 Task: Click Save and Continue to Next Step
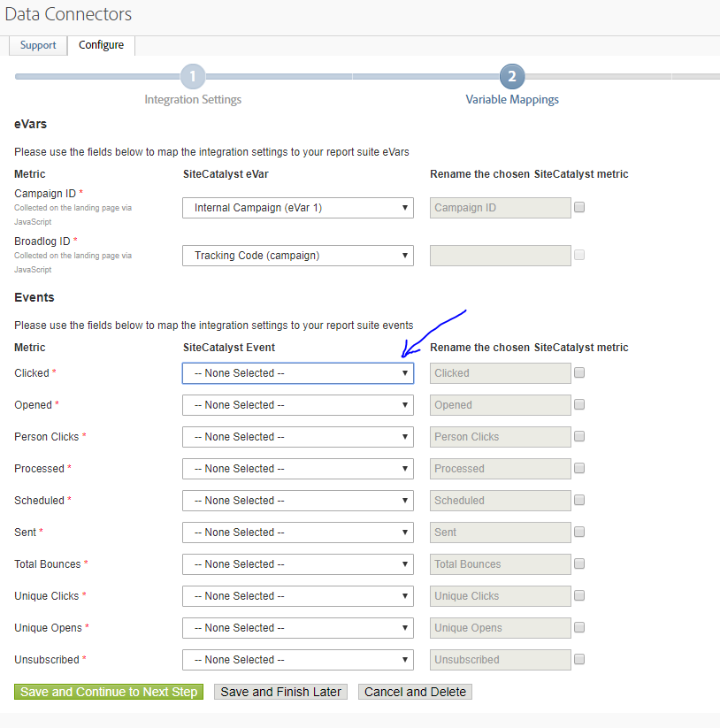pos(109,692)
